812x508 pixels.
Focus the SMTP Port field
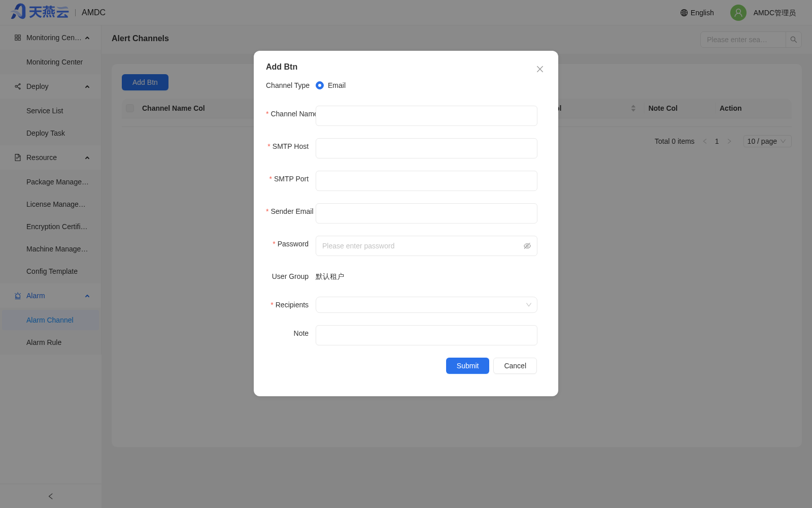426,181
